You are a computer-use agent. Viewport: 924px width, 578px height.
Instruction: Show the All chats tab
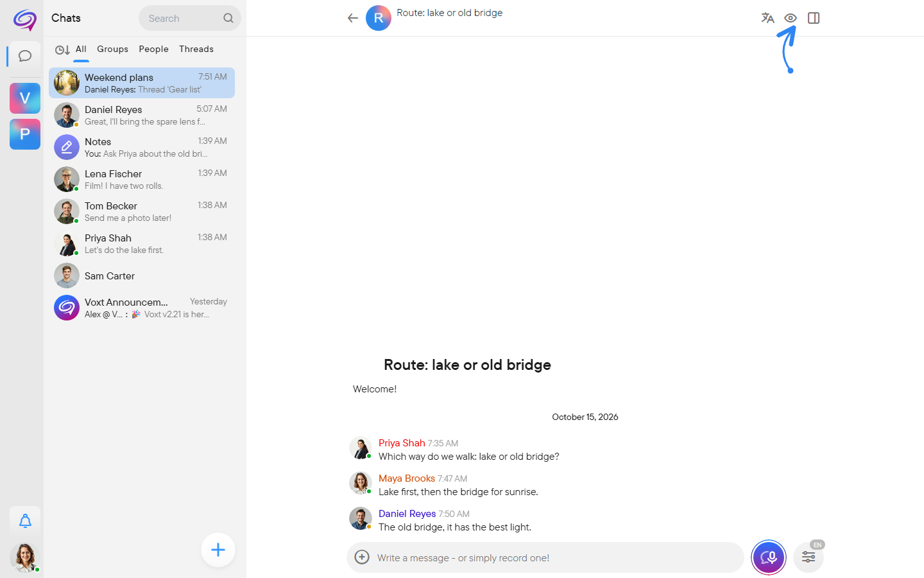(x=81, y=49)
